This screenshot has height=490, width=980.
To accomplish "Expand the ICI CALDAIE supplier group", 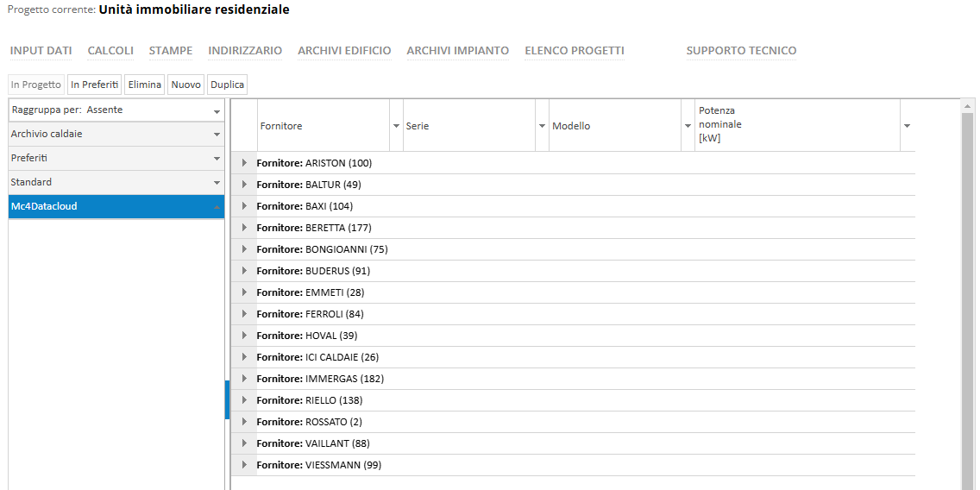I will 244,357.
